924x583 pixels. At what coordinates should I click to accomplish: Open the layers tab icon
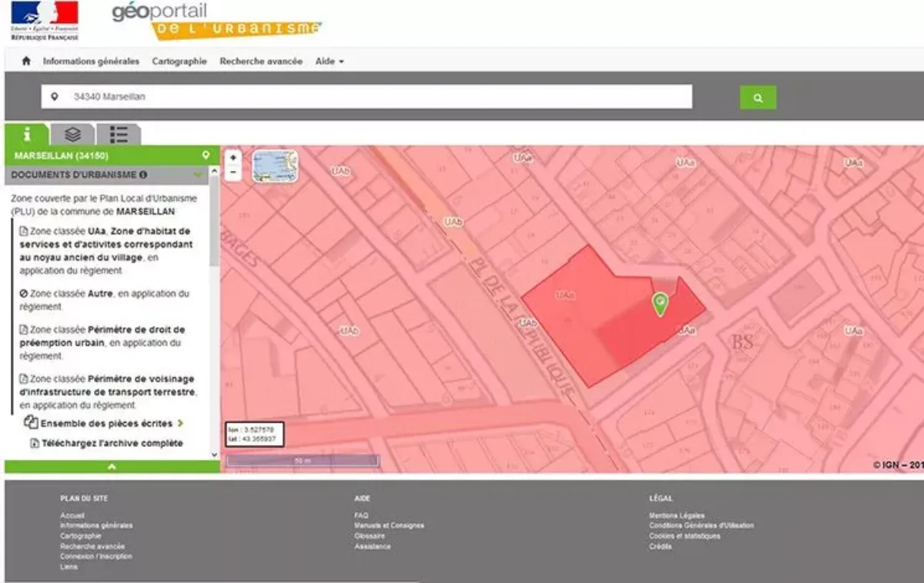click(x=73, y=134)
